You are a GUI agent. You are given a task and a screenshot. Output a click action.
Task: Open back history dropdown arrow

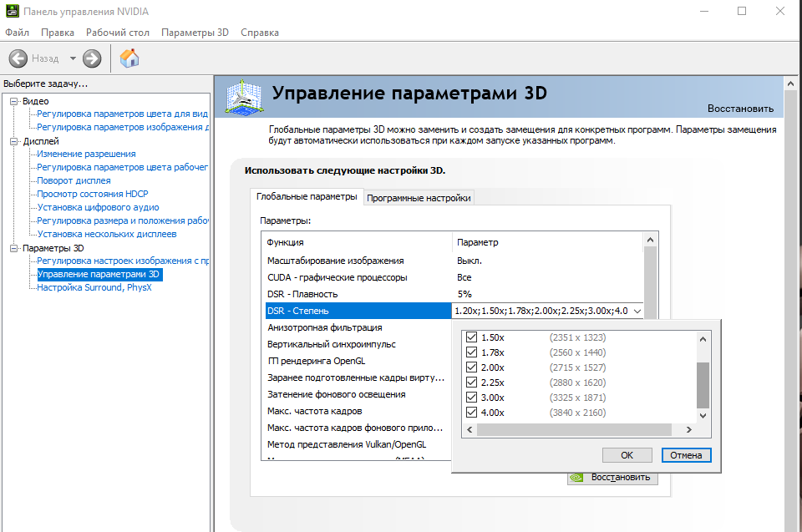73,58
